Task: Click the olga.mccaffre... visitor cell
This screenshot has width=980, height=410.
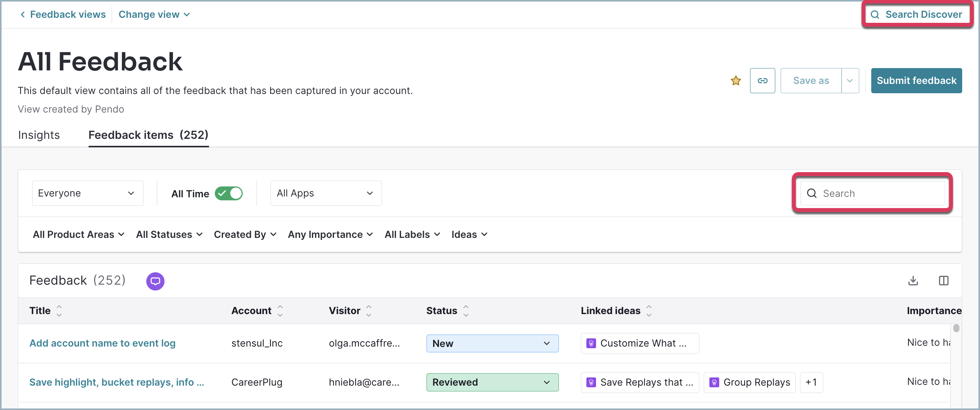Action: click(364, 343)
